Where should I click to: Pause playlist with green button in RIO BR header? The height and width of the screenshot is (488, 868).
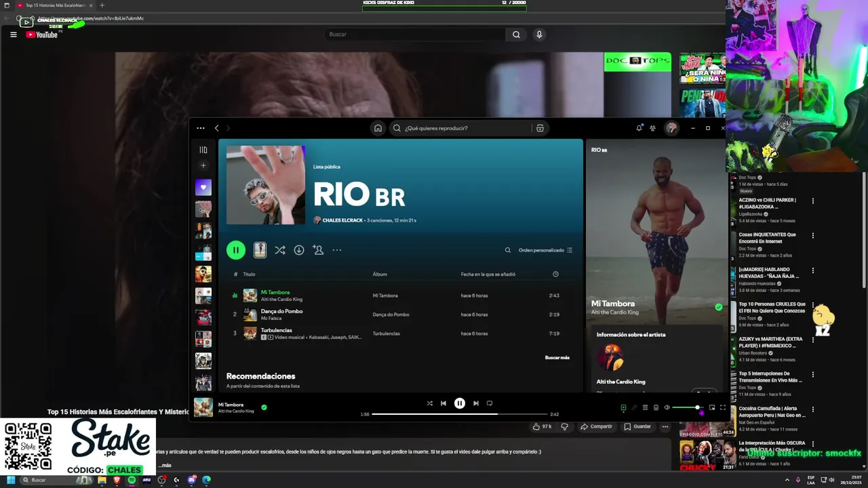pyautogui.click(x=236, y=250)
